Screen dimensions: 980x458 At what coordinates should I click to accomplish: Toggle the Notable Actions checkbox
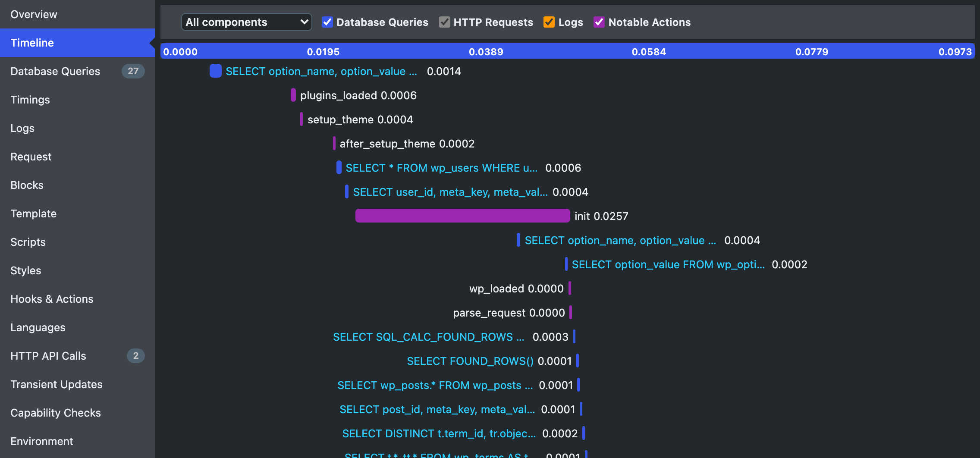[599, 22]
